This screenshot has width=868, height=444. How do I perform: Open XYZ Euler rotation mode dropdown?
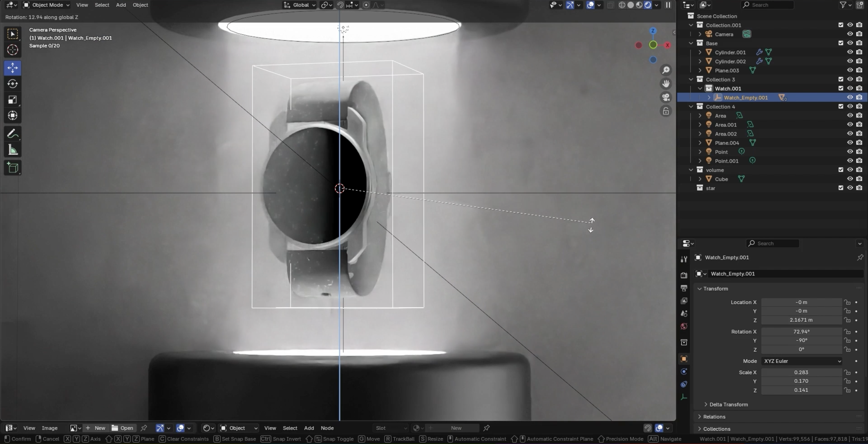point(801,361)
